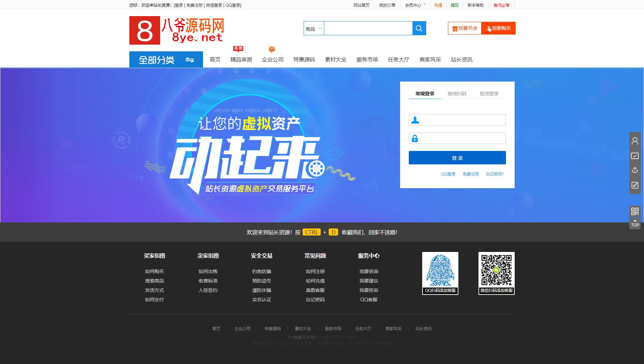Click 新手帮助 in top bar
644x364 pixels.
point(476,5)
